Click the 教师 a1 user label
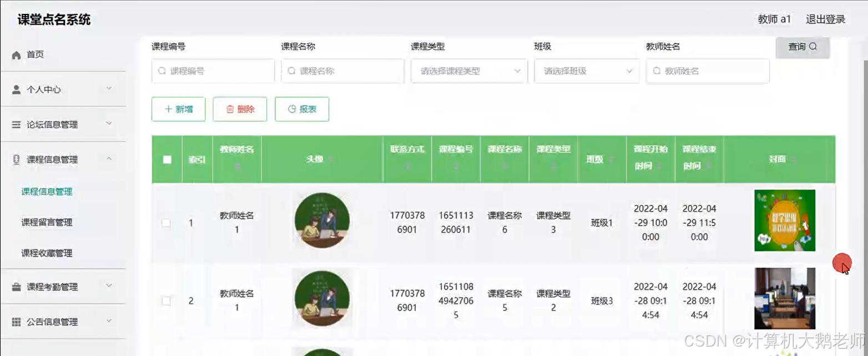The image size is (868, 356). coord(774,19)
